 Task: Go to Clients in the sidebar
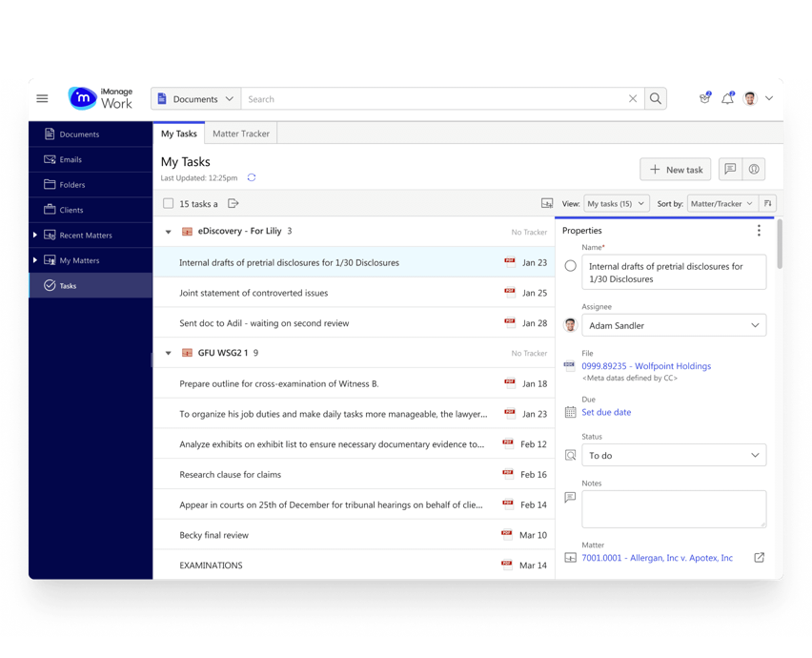[x=91, y=210]
